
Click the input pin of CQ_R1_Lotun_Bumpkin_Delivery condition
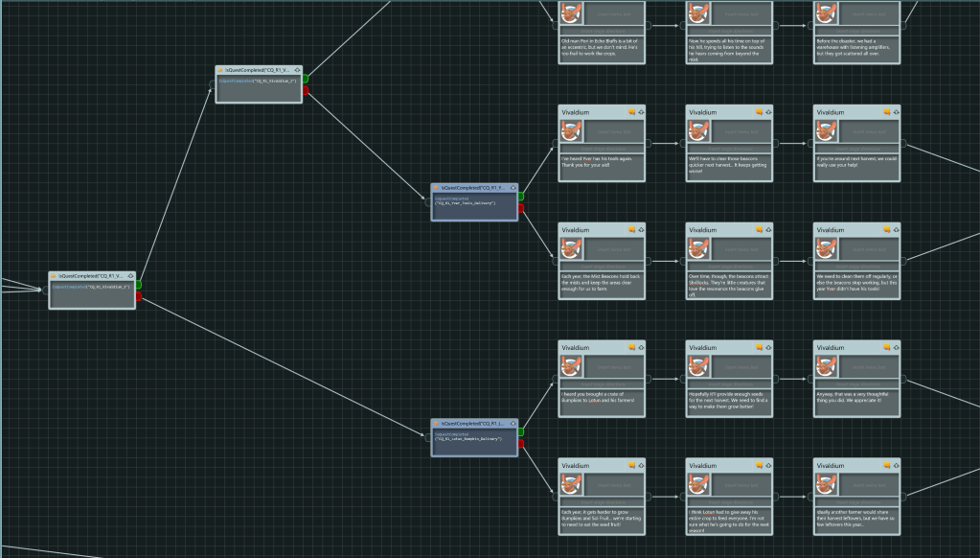pos(428,437)
